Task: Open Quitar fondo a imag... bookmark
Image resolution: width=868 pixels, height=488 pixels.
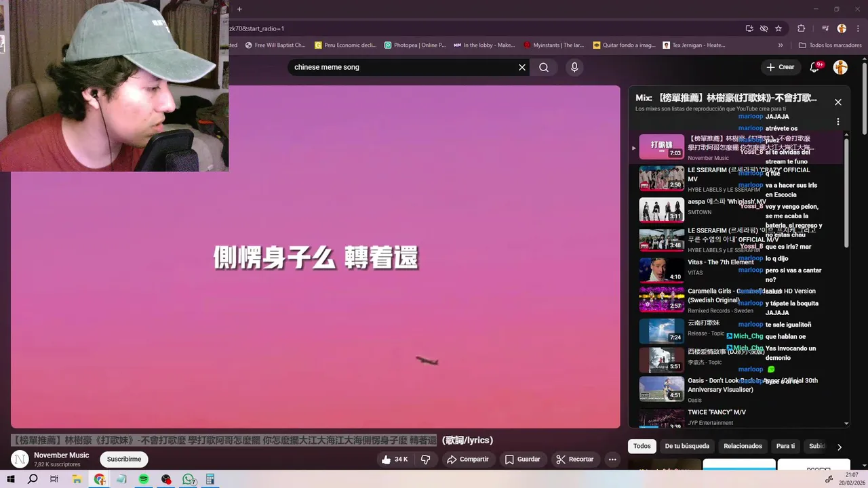Action: pyautogui.click(x=624, y=45)
